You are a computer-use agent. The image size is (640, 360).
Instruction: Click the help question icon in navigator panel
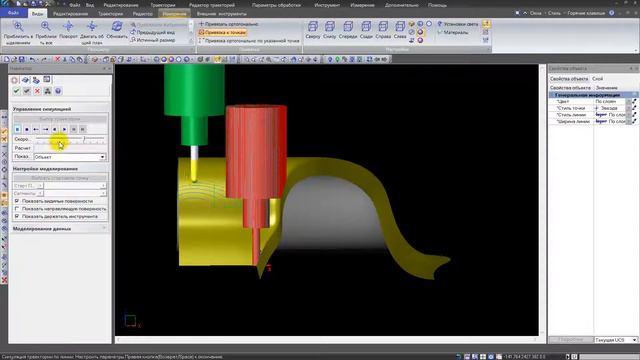[58, 91]
